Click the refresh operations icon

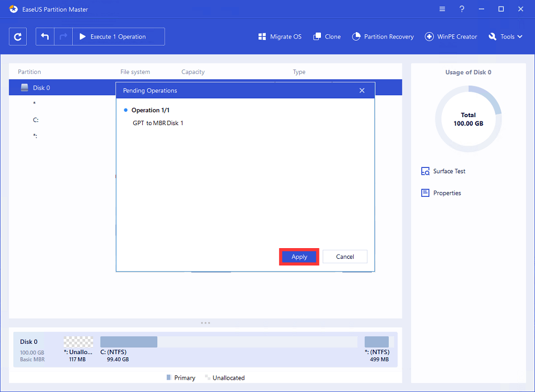pyautogui.click(x=18, y=36)
